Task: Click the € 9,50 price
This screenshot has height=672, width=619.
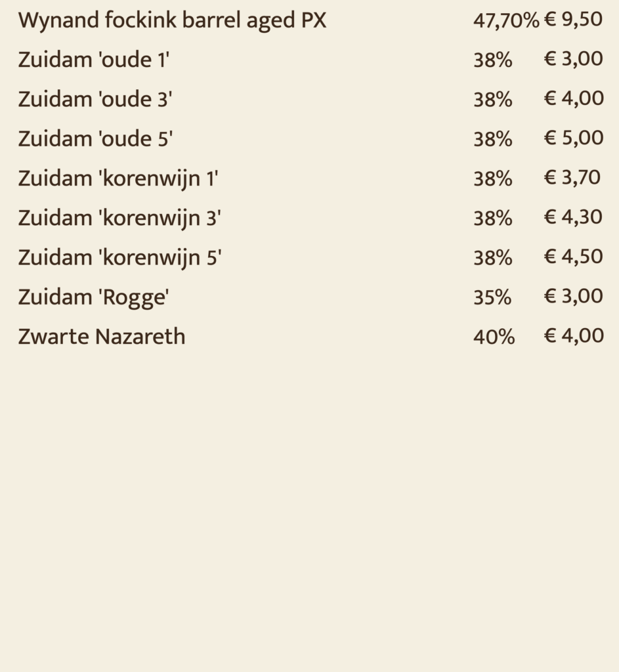Action: (x=573, y=20)
